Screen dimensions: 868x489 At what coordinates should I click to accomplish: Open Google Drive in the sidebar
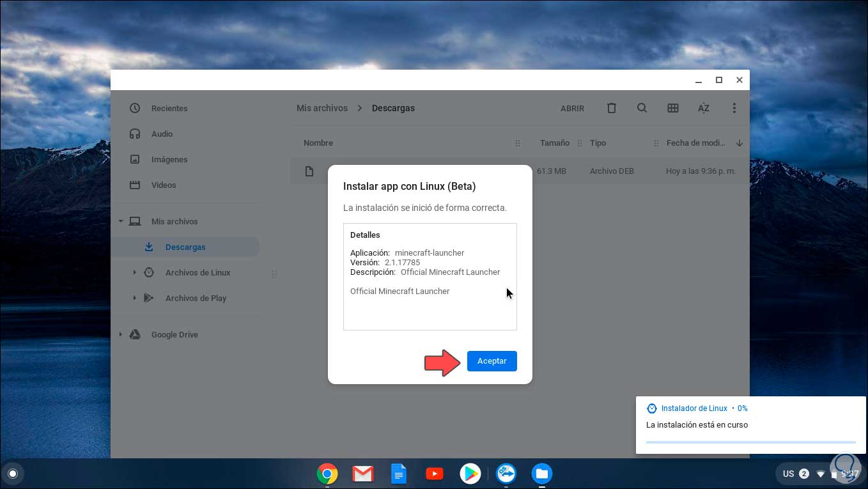pos(174,334)
